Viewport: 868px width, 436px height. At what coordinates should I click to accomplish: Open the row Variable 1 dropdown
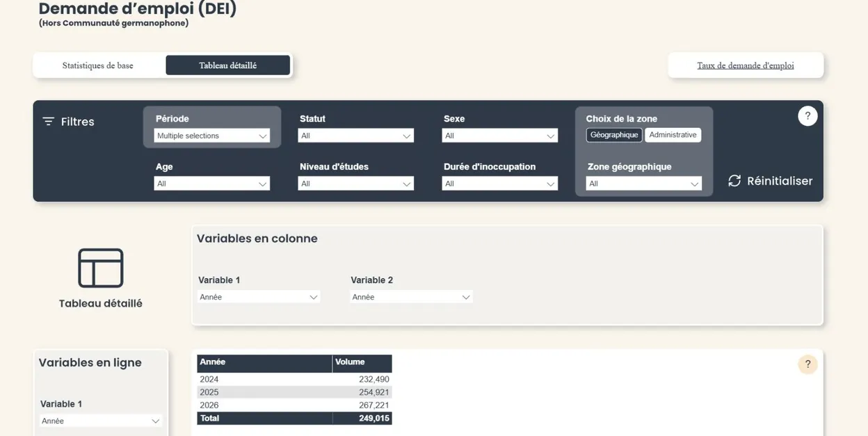pos(101,421)
